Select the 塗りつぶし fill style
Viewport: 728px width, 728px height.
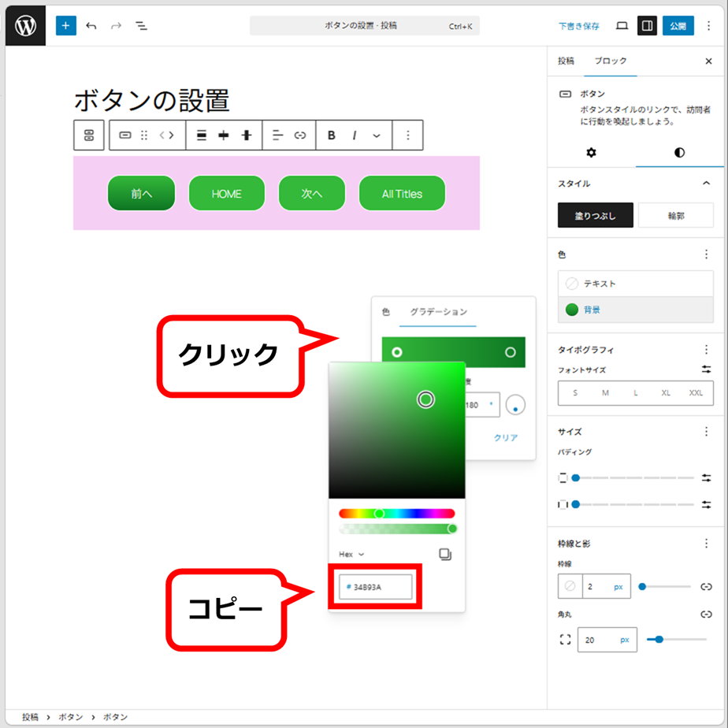[x=596, y=215]
